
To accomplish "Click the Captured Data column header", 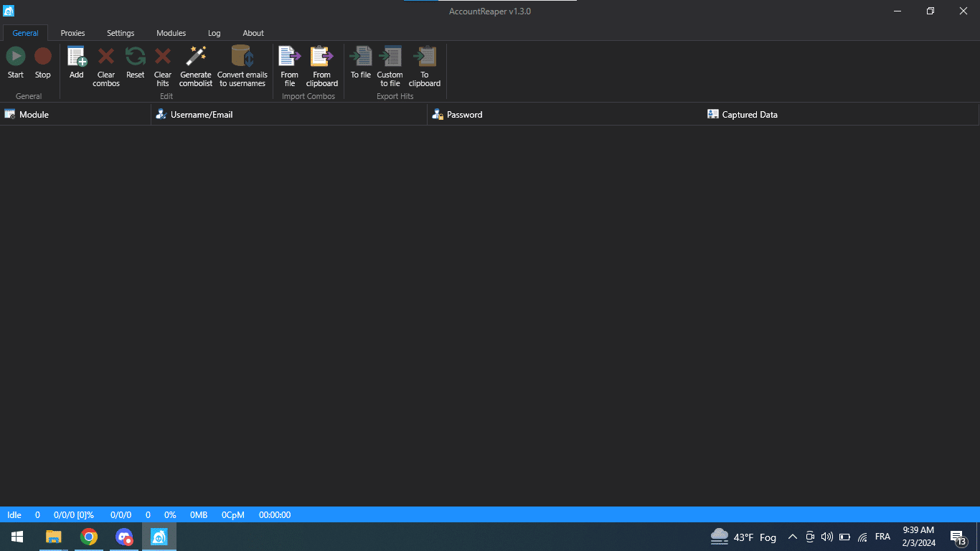I will pyautogui.click(x=841, y=114).
